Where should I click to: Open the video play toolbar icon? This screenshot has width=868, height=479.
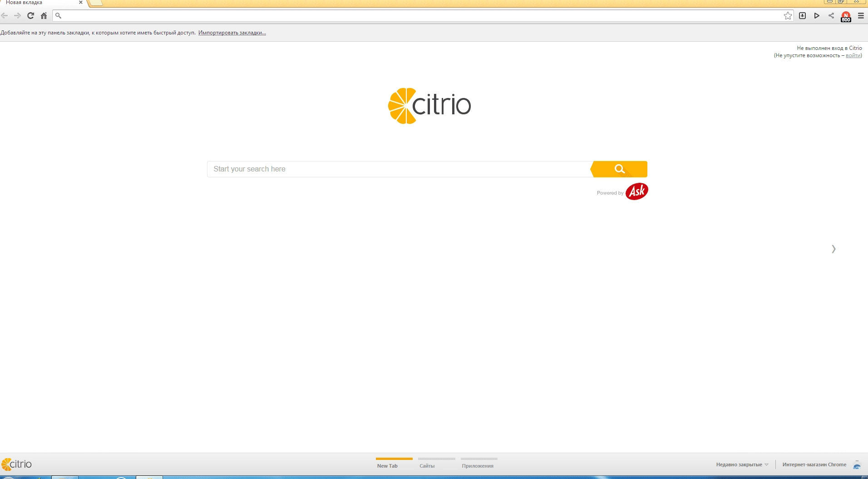tap(817, 15)
